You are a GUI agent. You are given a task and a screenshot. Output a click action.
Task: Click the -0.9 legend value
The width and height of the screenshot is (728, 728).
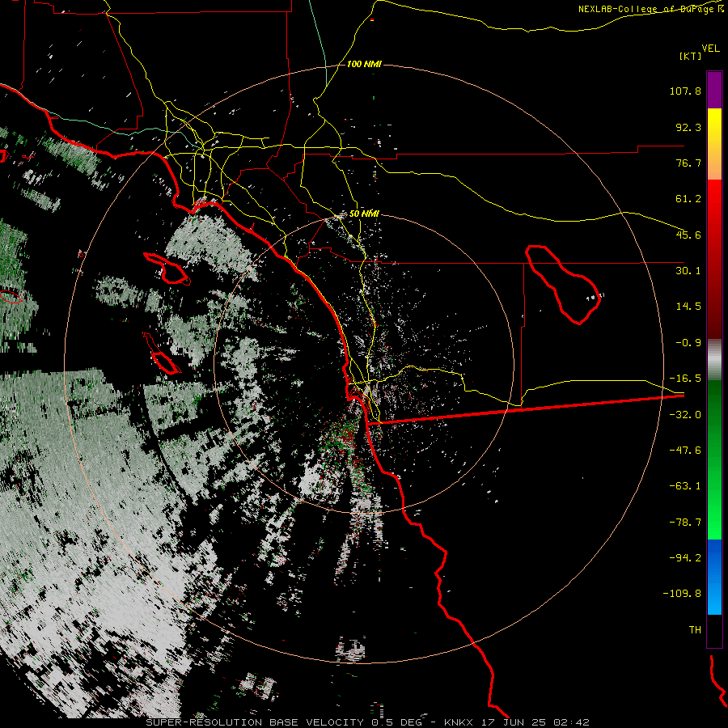point(688,343)
